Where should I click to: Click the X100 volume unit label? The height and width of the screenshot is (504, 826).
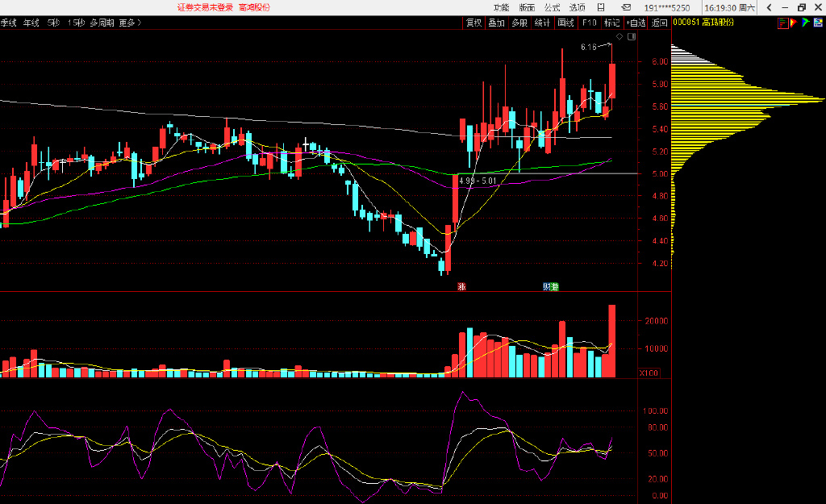pos(649,373)
